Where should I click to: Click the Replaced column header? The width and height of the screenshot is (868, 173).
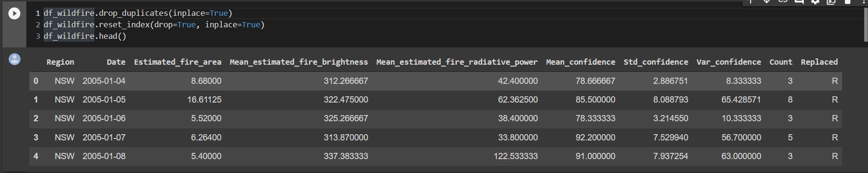[819, 62]
